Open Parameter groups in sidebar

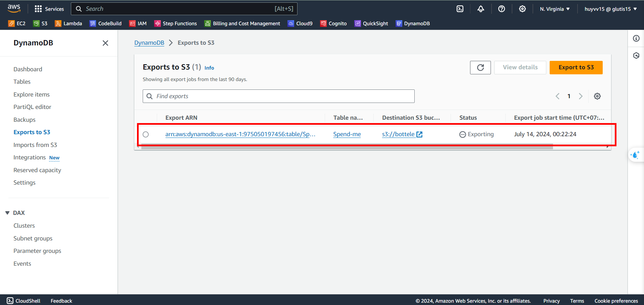[x=37, y=251]
